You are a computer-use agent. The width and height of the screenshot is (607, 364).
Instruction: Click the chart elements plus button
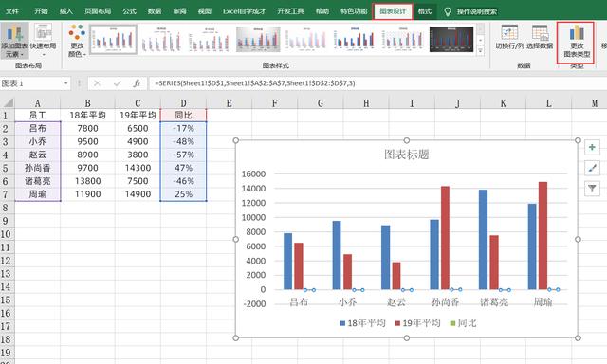pos(592,147)
